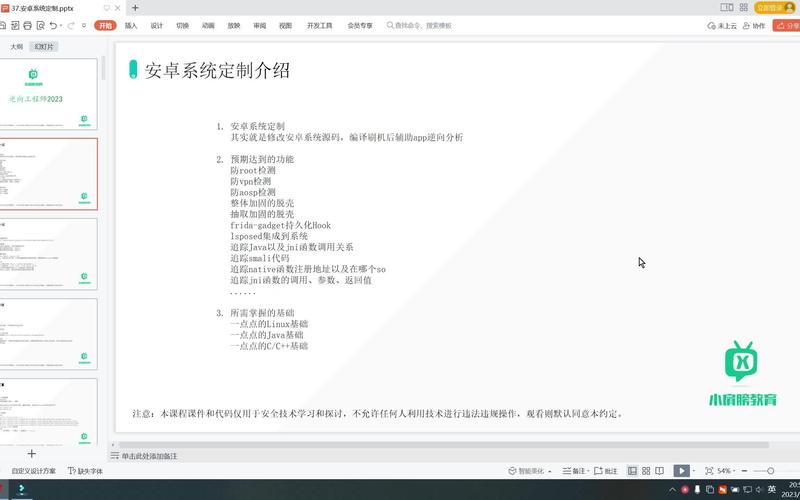
Task: Open the 会员专享 ribbon tab
Action: (360, 26)
